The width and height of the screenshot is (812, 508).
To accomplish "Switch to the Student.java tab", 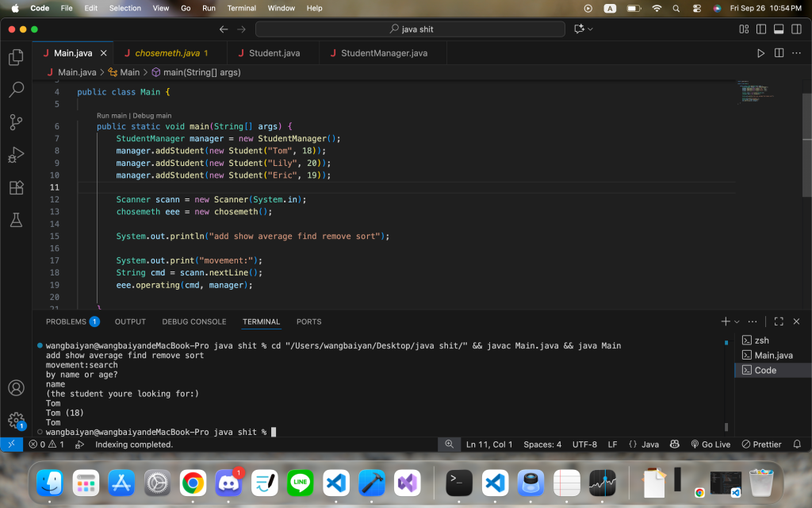I will point(274,53).
